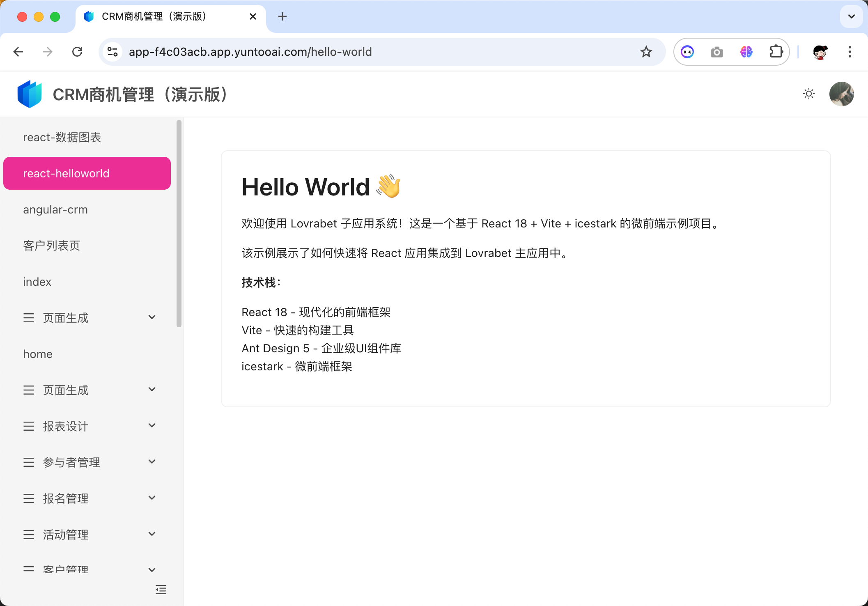Click the camera screenshot extension icon

[716, 52]
